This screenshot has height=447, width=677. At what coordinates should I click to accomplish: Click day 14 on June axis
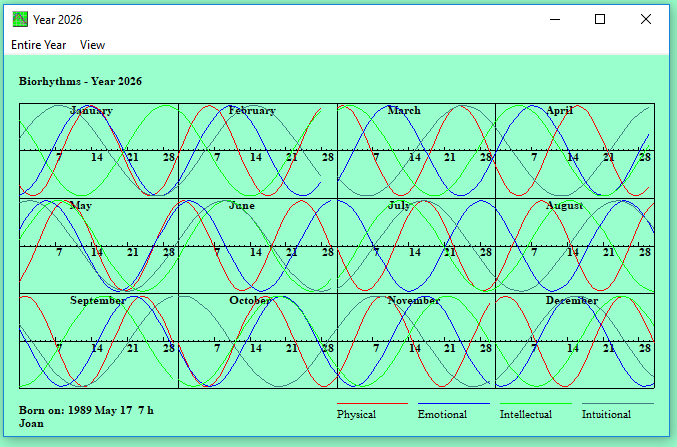tap(256, 252)
